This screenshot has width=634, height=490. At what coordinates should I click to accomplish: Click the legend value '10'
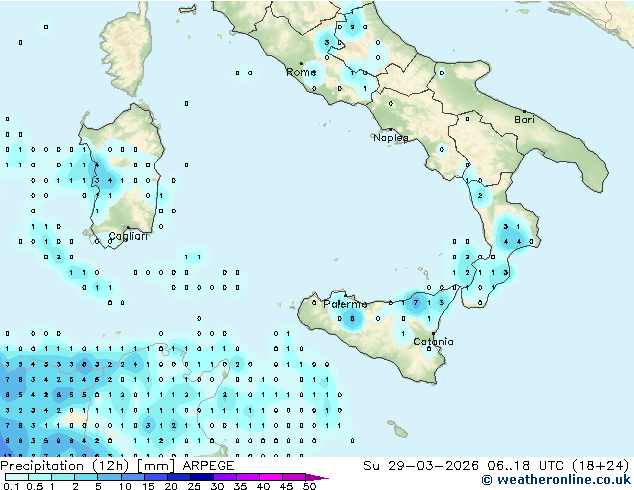pyautogui.click(x=125, y=486)
